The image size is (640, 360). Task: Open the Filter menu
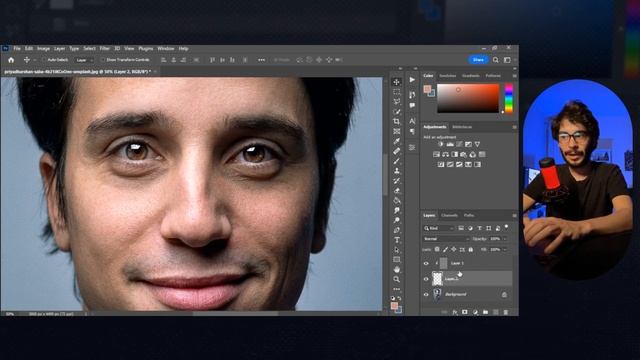pos(105,49)
